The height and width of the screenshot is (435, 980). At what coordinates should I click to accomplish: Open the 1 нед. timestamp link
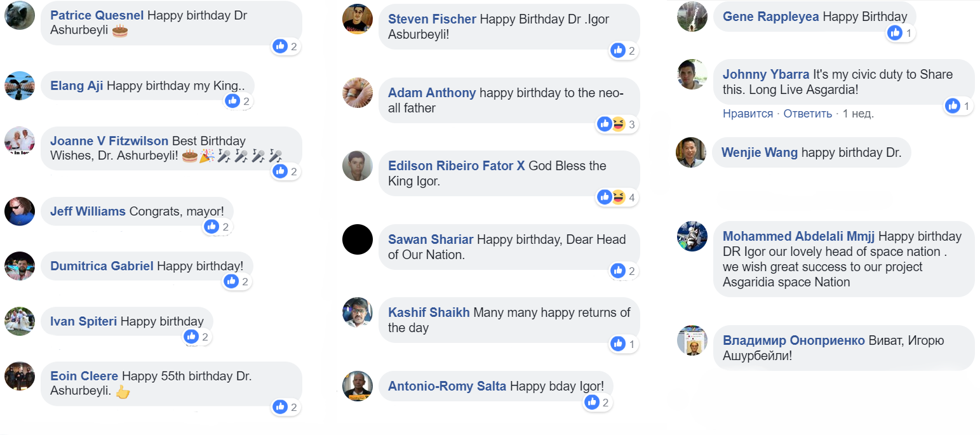tap(858, 114)
